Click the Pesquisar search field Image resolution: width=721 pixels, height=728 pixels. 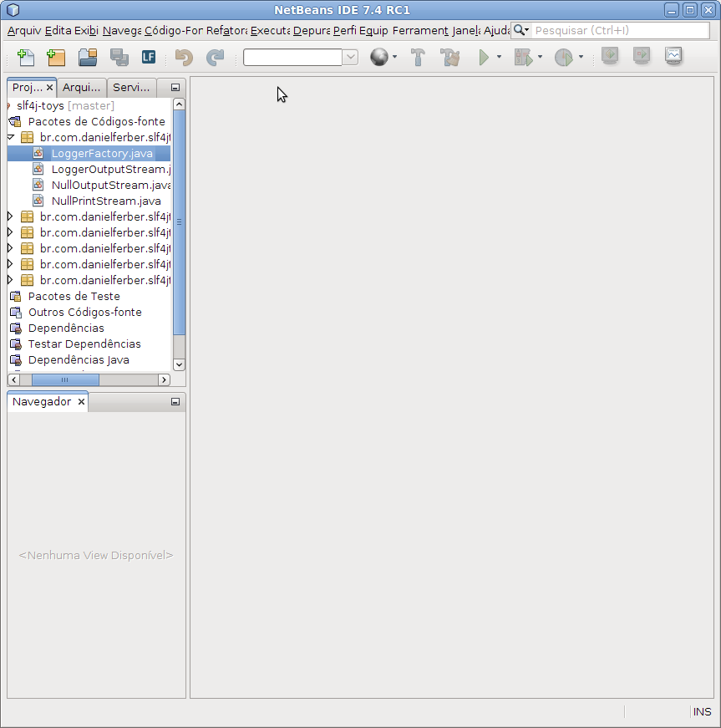pyautogui.click(x=620, y=30)
